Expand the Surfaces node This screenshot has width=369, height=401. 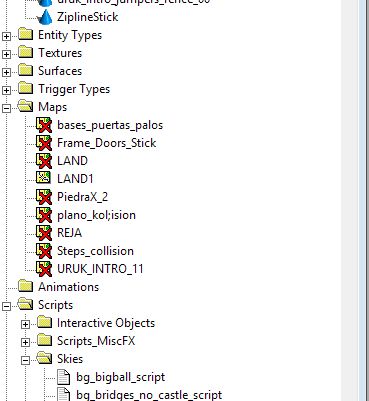6,72
